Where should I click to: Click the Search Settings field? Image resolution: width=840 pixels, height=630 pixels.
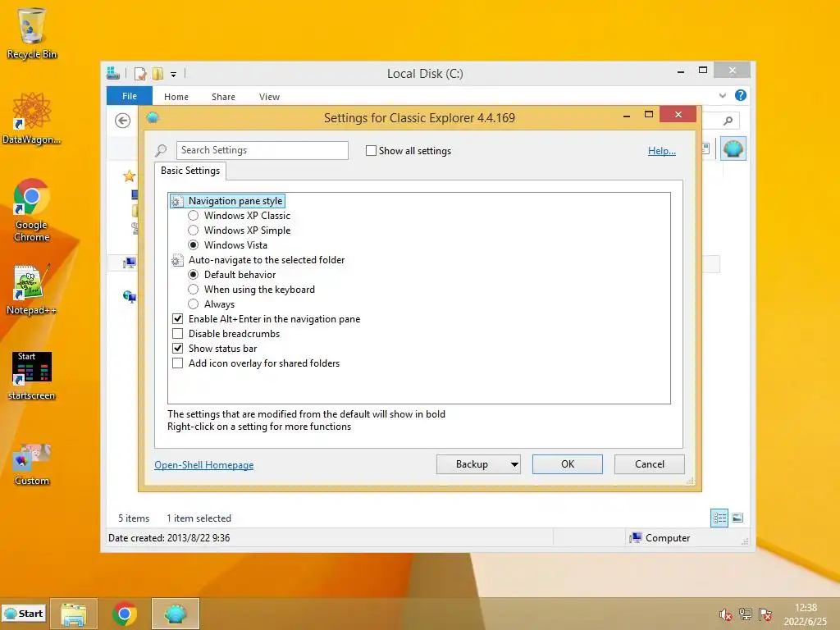tap(262, 150)
